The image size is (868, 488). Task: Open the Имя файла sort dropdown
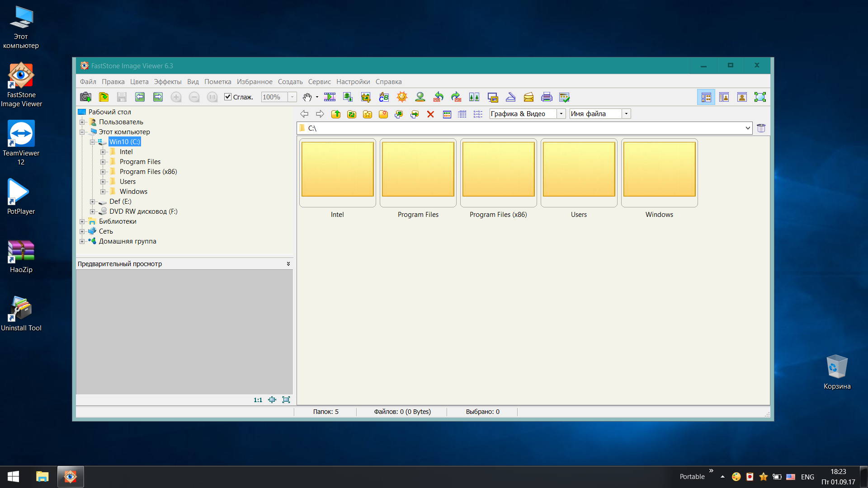(x=626, y=114)
